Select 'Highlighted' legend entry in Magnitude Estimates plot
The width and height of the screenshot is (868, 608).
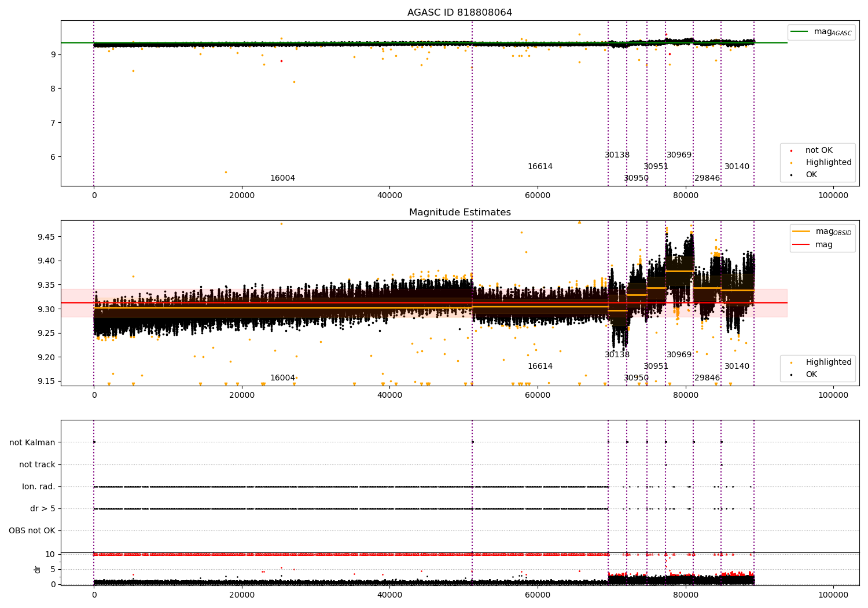pos(828,362)
